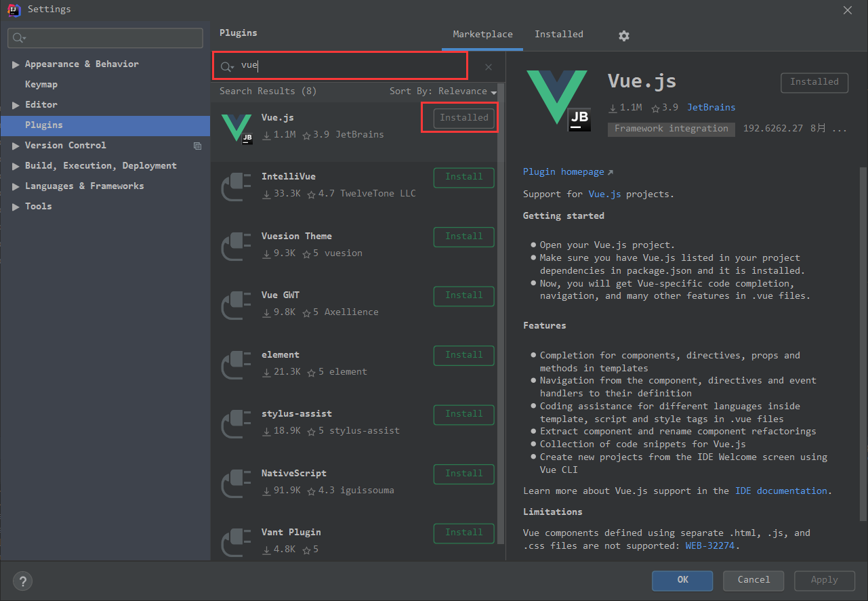Open the Plugin homepage link
Viewport: 868px width, 601px height.
click(568, 172)
